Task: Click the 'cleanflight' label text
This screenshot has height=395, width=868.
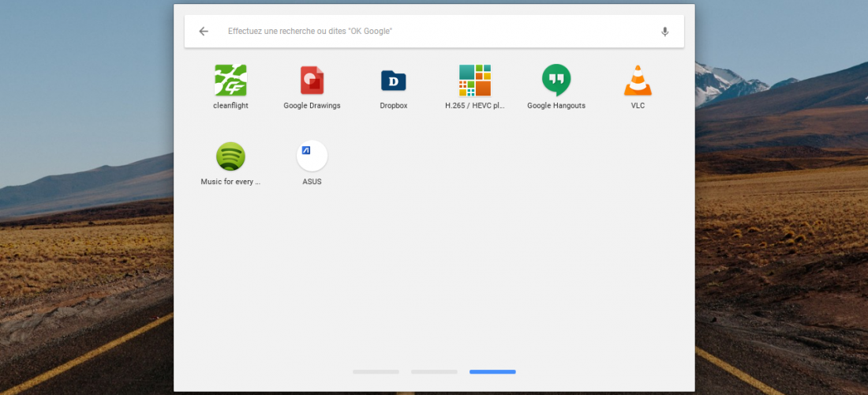Action: click(230, 106)
